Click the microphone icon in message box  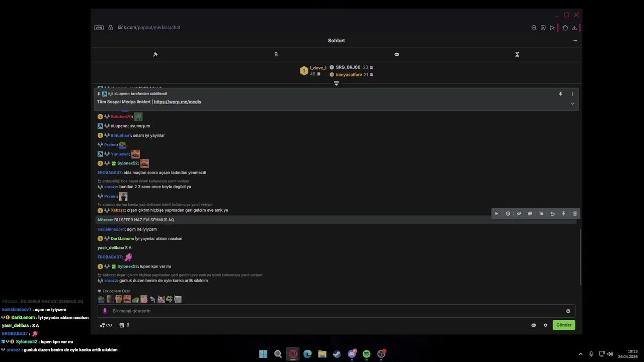pos(105,311)
